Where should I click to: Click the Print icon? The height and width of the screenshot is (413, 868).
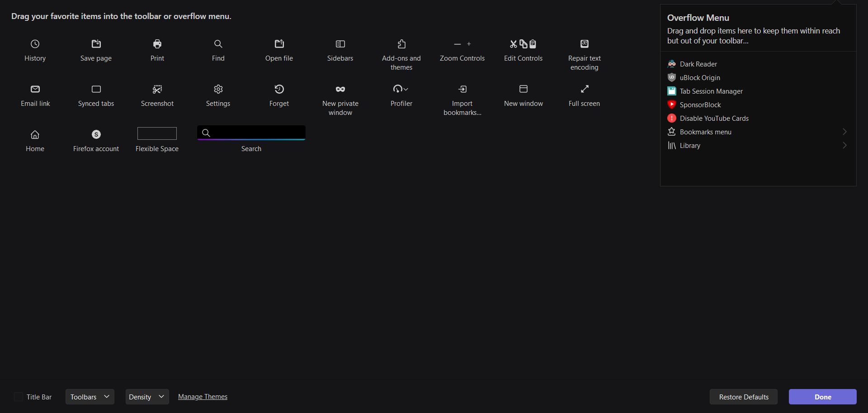click(157, 44)
